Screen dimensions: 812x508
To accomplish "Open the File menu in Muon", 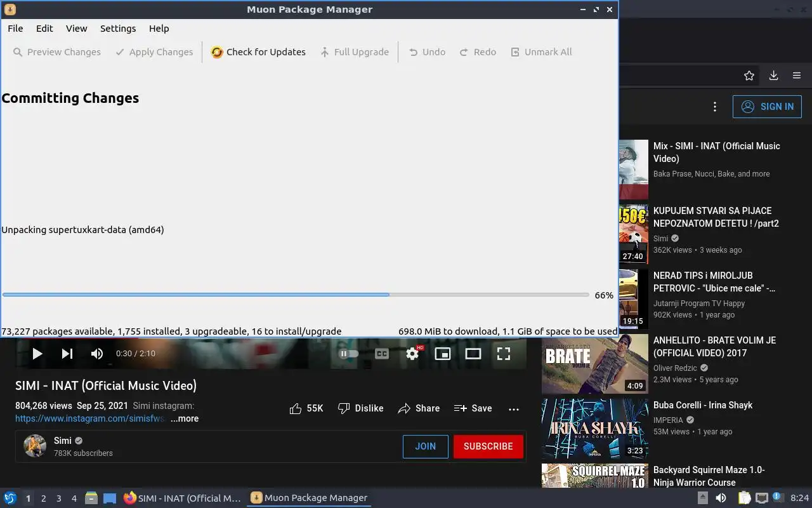I will 15,29.
